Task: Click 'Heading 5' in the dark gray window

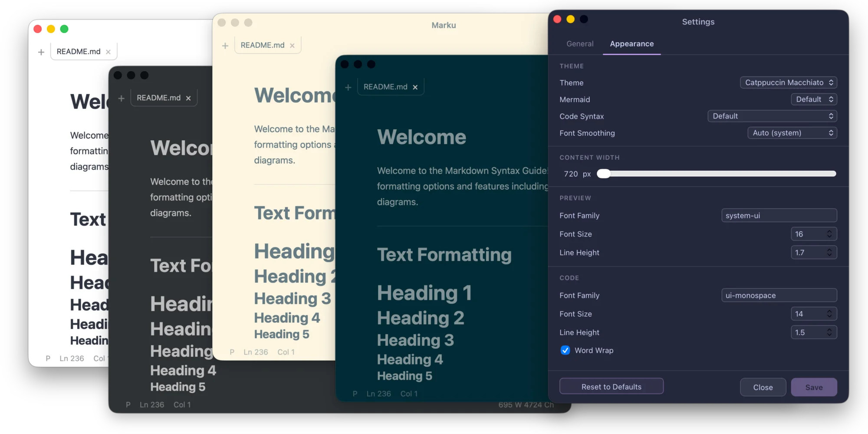Action: click(x=178, y=387)
